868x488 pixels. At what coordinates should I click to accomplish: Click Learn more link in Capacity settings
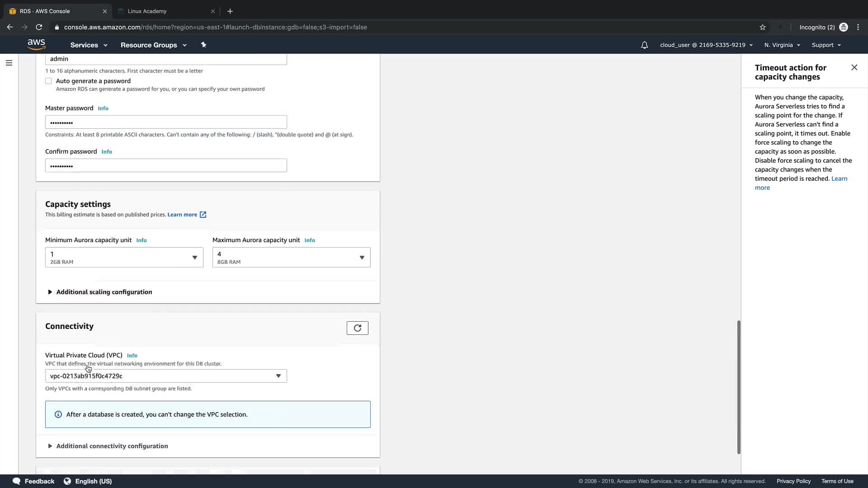coord(182,215)
